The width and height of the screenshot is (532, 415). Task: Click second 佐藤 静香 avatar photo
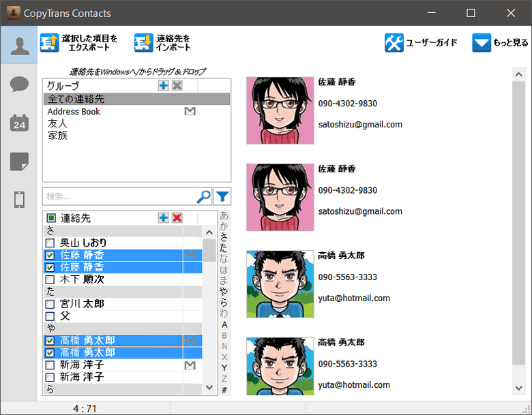point(280,198)
